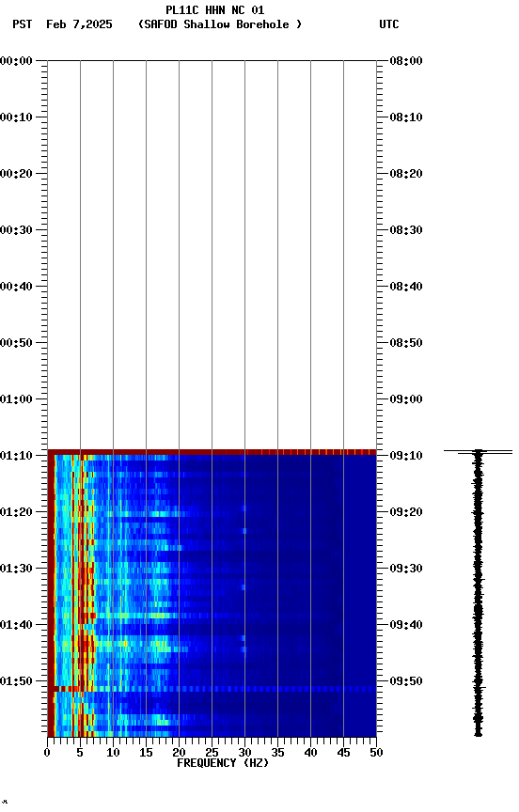Click the 08:40 UTC time label

pyautogui.click(x=406, y=287)
